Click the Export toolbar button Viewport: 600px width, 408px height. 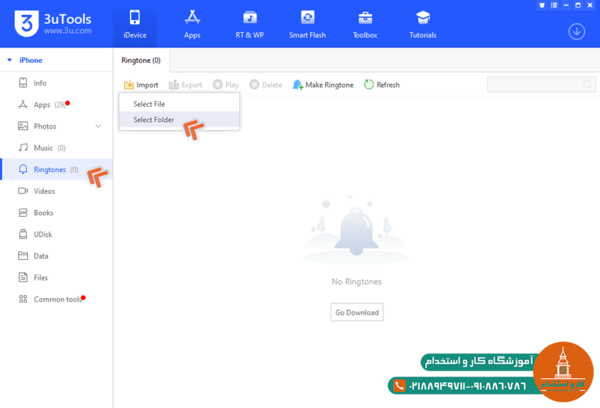[x=186, y=85]
